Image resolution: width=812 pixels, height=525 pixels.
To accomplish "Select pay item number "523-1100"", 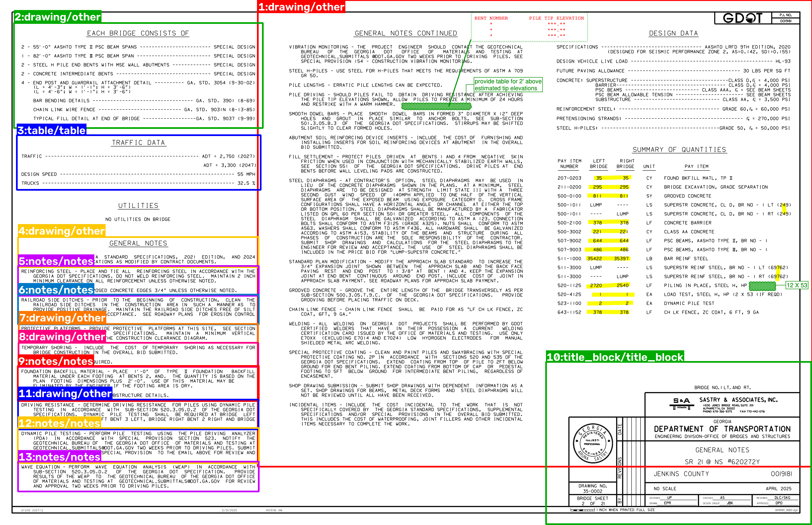I will pyautogui.click(x=569, y=303).
